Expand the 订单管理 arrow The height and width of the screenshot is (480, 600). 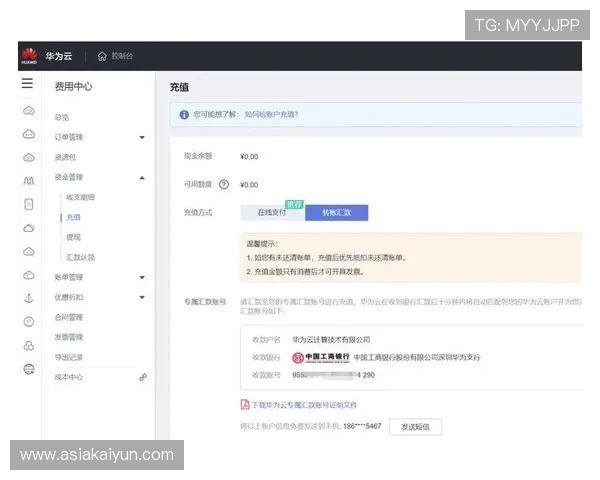142,137
